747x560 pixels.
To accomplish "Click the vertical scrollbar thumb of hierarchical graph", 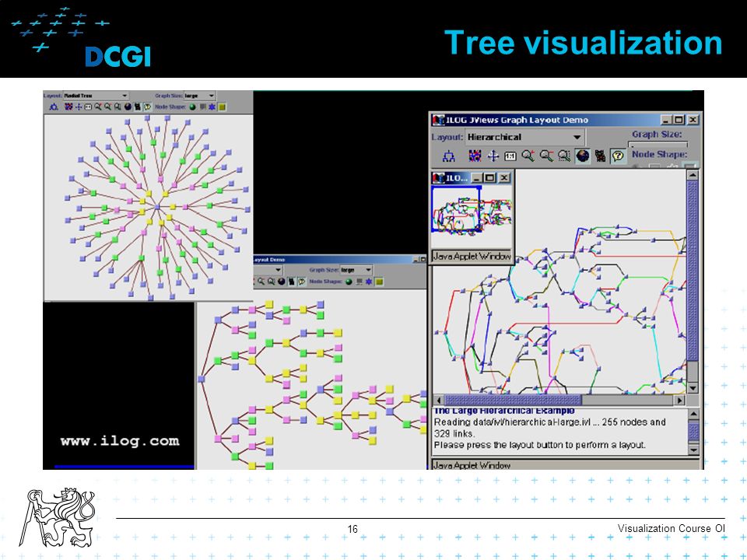I will click(x=693, y=271).
